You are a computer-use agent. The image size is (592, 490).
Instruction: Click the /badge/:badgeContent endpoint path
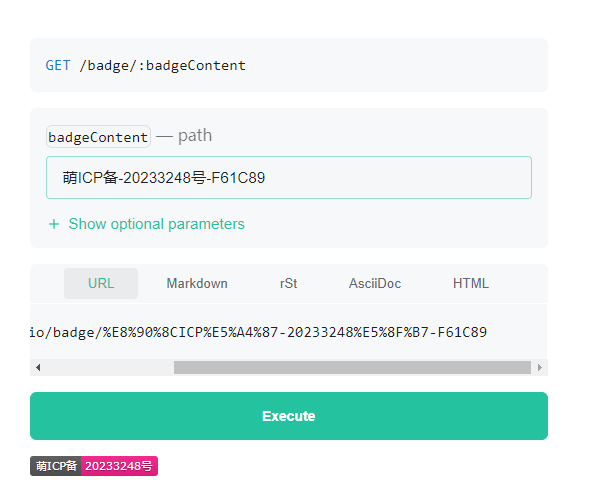click(x=163, y=65)
